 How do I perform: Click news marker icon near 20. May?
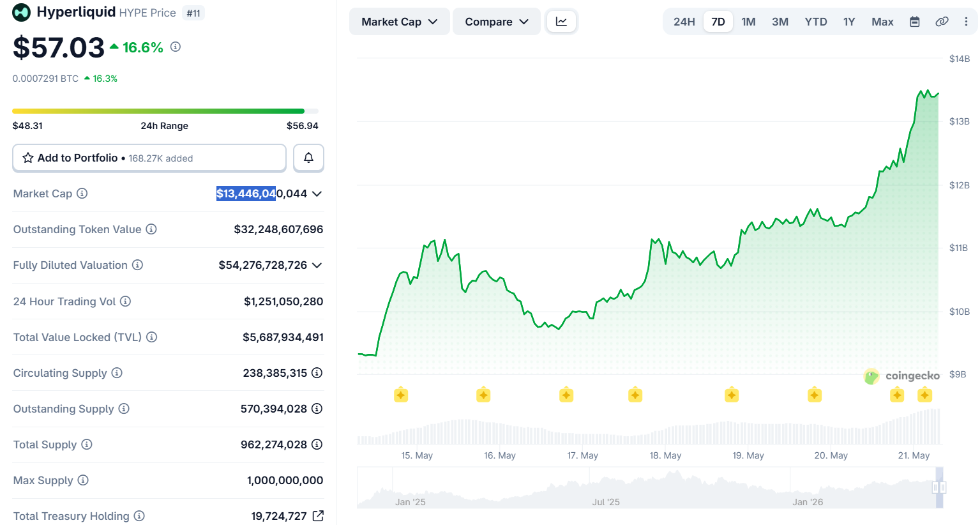(815, 395)
